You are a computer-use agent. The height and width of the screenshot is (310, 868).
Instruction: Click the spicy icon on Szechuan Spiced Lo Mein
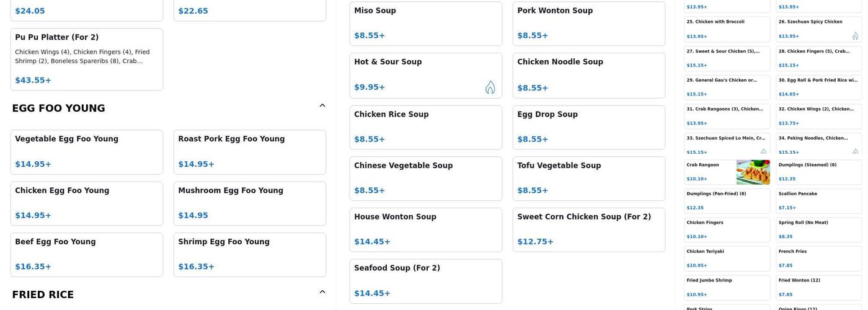coord(763,151)
